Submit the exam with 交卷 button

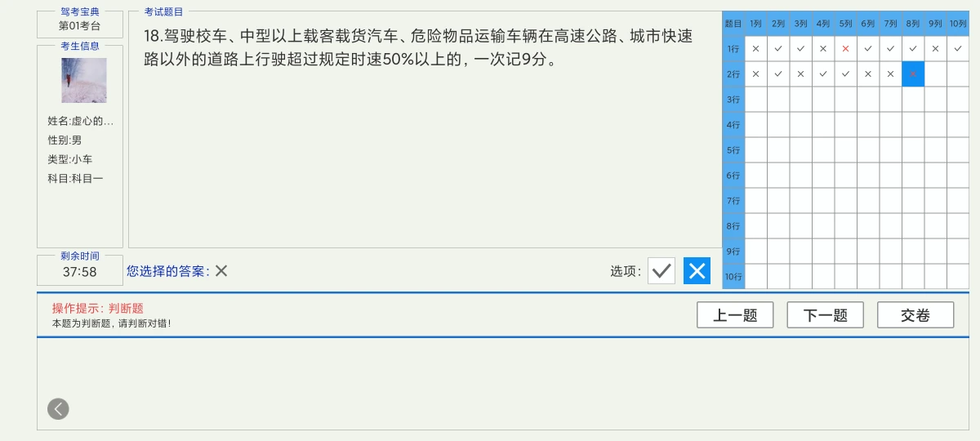[915, 315]
